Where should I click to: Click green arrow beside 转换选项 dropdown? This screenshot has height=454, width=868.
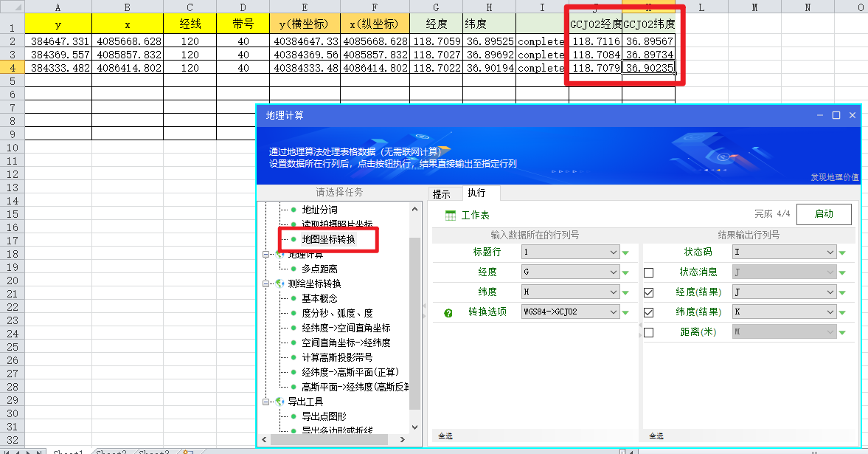coord(625,313)
